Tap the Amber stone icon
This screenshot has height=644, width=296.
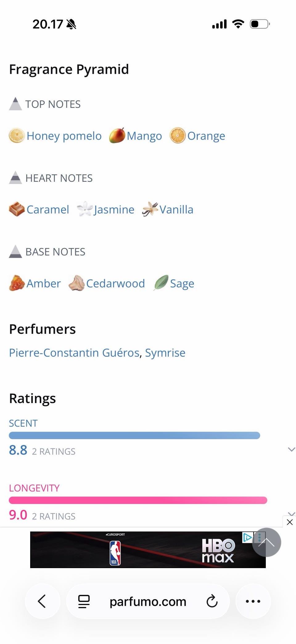click(17, 283)
